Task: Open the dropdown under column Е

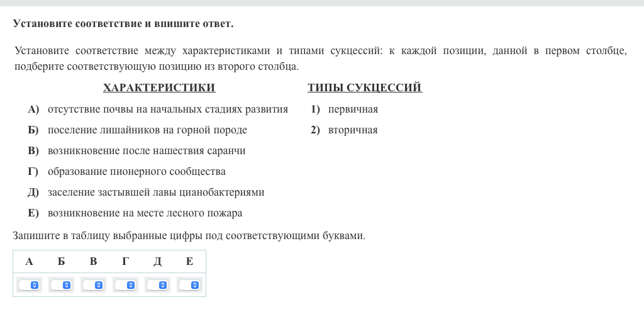Action: tap(190, 285)
